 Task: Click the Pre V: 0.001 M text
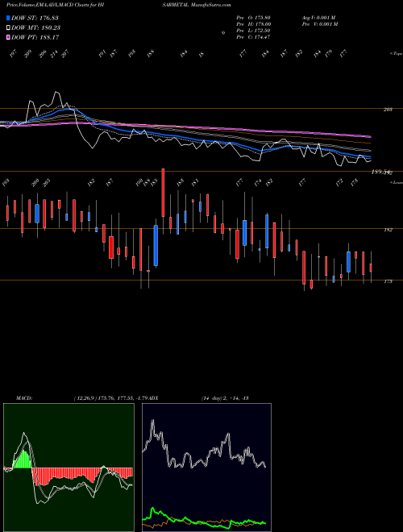(319, 24)
